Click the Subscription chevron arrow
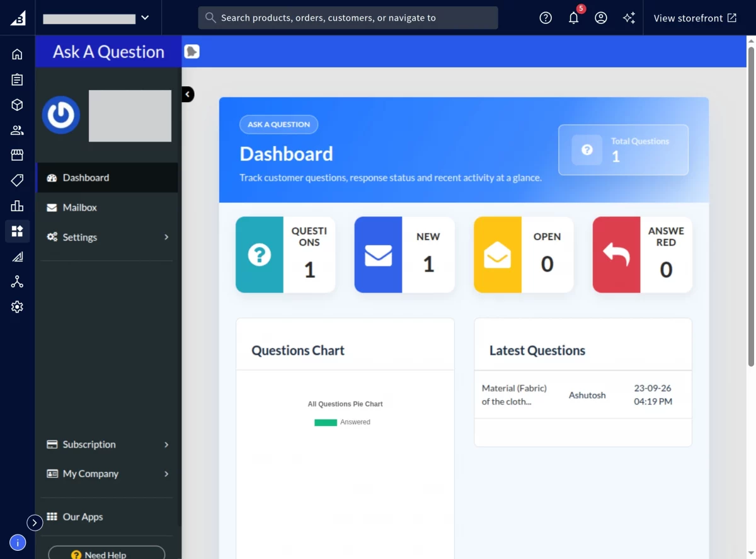Image resolution: width=756 pixels, height=559 pixels. (166, 444)
